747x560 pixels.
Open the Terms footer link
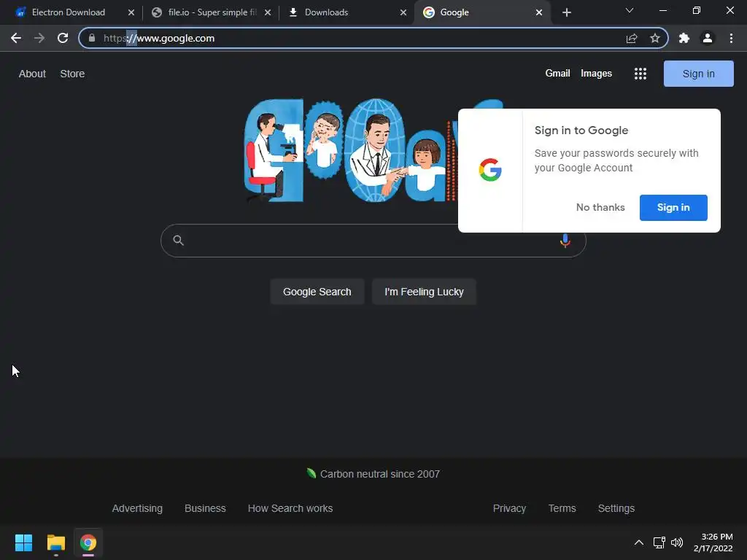pyautogui.click(x=562, y=508)
